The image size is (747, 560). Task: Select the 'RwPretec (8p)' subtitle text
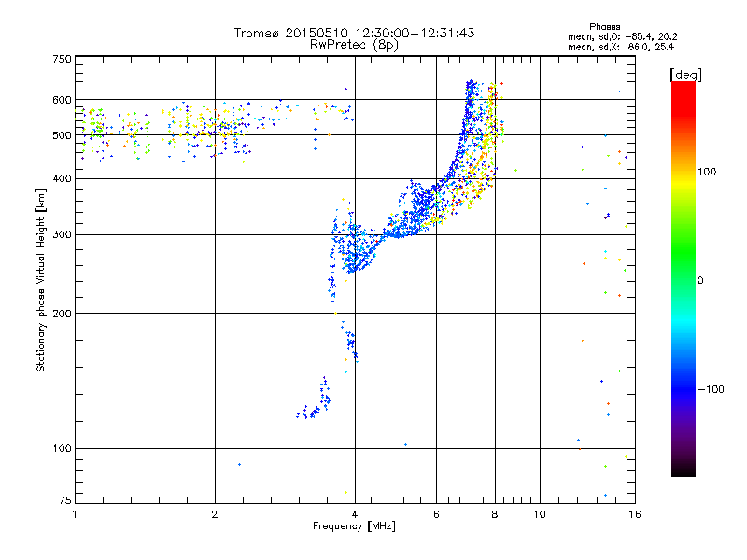point(354,44)
